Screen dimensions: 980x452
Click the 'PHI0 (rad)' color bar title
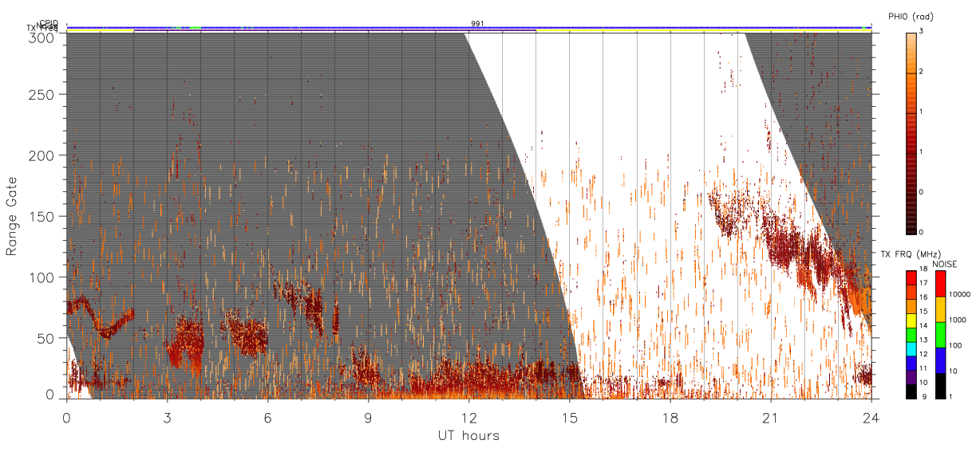[911, 17]
